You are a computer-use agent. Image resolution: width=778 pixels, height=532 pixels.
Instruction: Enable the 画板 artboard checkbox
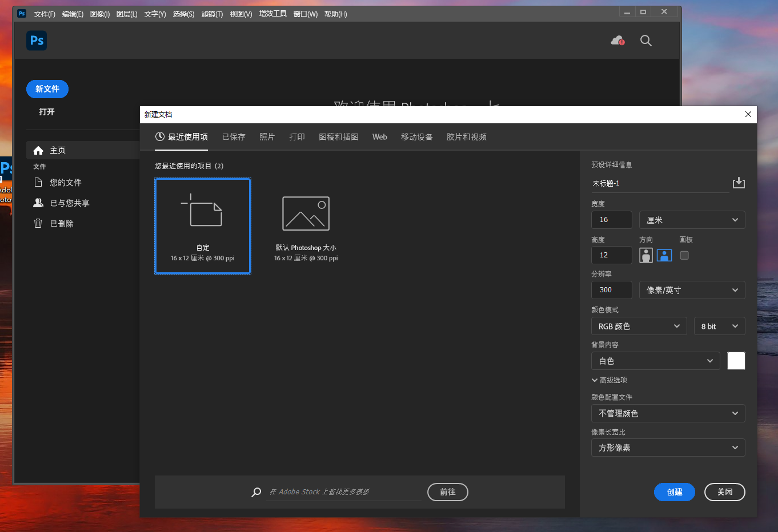tap(684, 255)
